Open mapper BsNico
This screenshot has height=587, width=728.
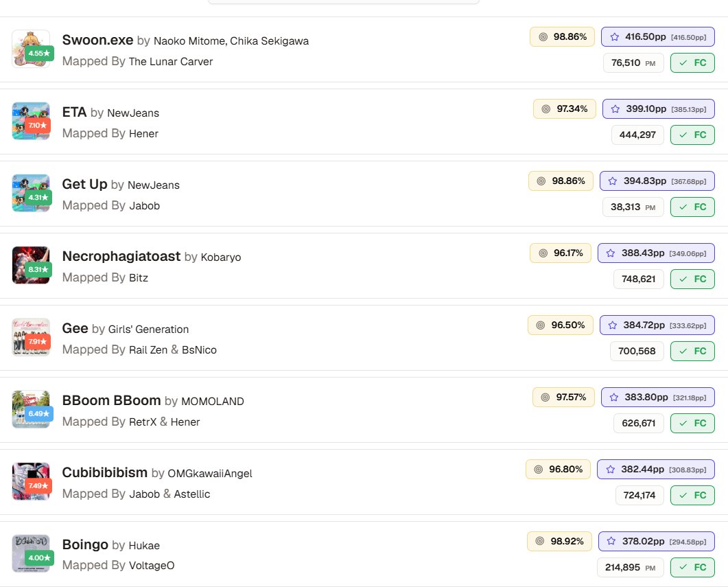199,349
